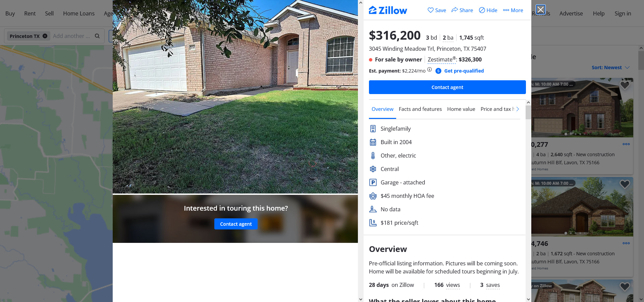Click the detail panel scrollbar thumb
The width and height of the screenshot is (644, 302).
coord(528,113)
